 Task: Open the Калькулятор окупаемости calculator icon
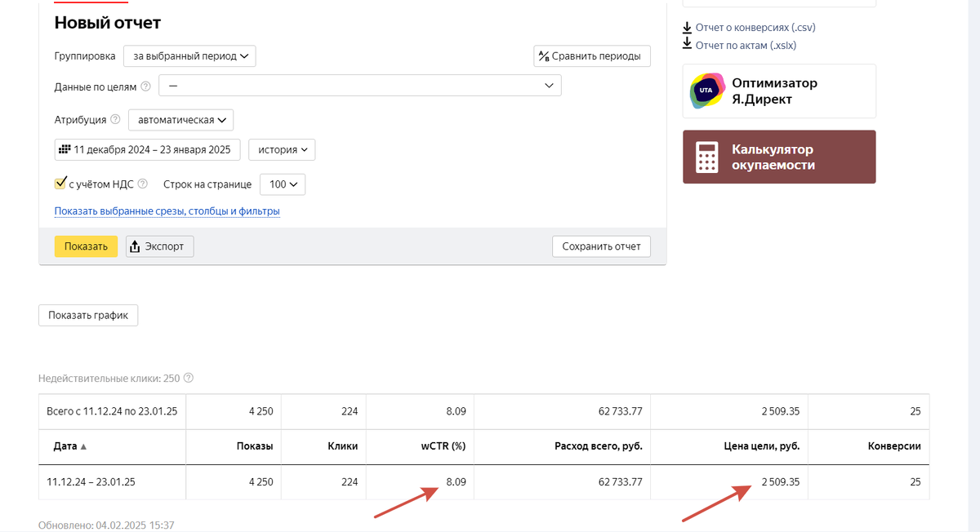[x=706, y=156]
